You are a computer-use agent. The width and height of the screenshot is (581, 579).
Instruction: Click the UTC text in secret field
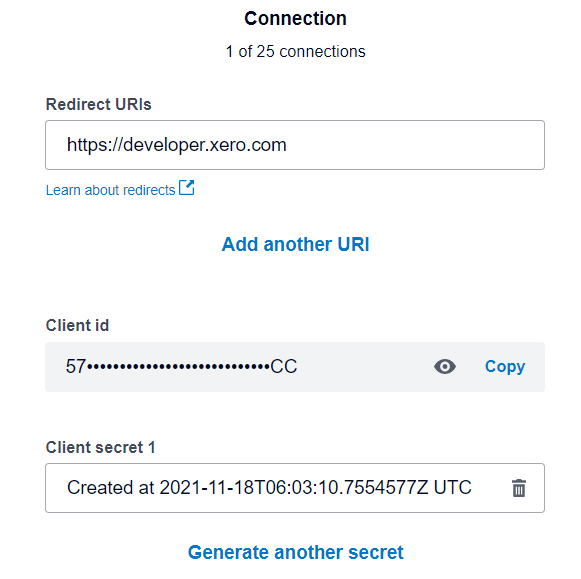pyautogui.click(x=452, y=488)
